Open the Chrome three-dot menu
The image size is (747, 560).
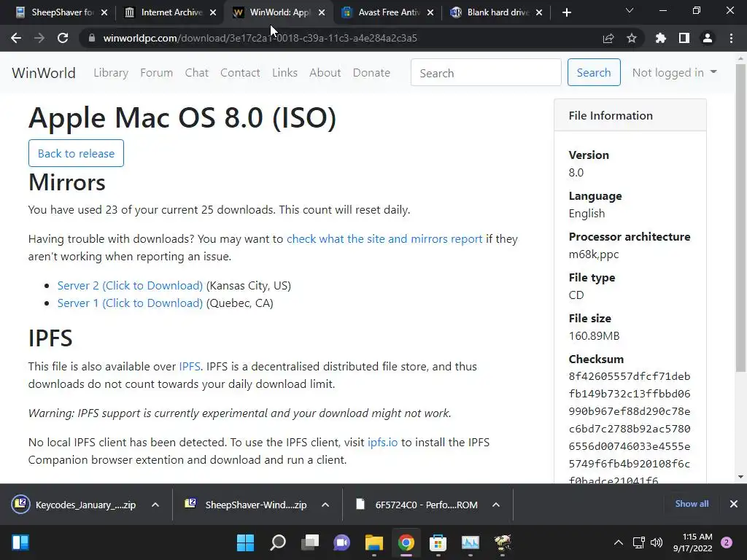click(731, 38)
